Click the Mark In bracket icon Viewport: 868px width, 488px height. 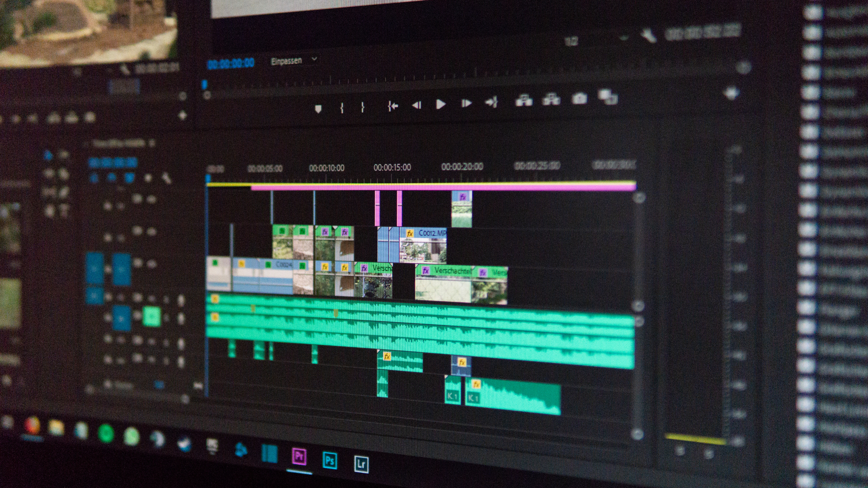click(x=342, y=108)
